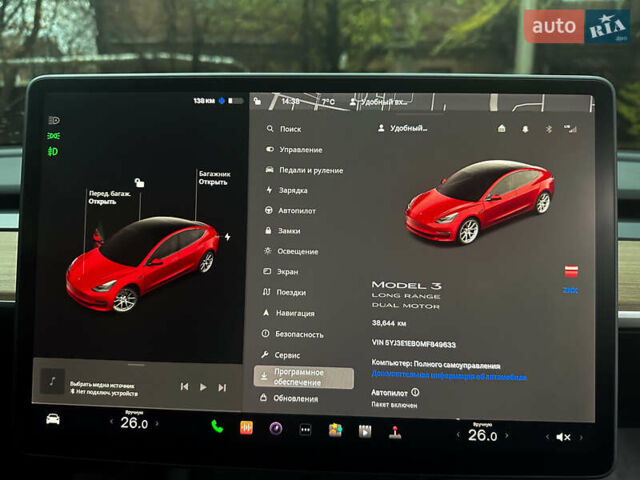Tap the phone icon in bottom bar

click(217, 427)
